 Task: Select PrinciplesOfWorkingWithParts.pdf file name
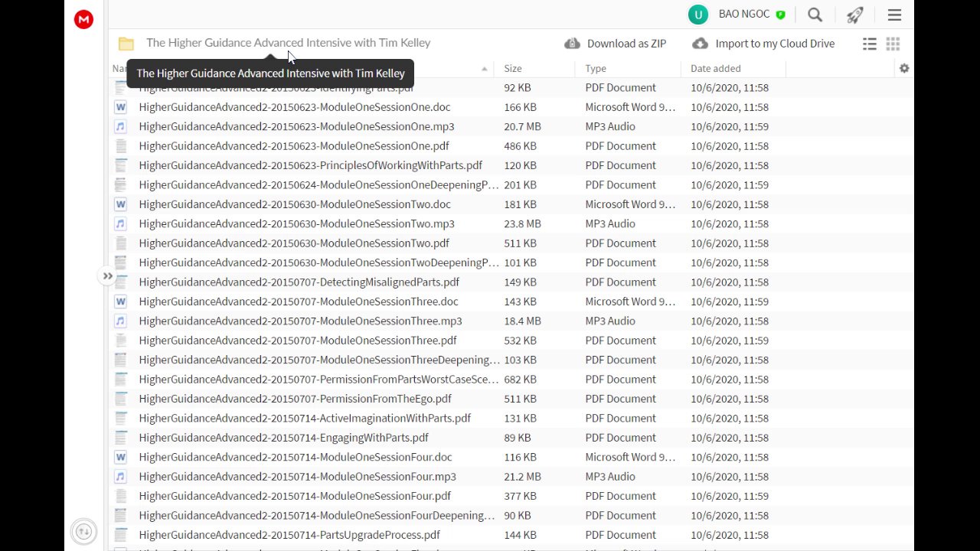point(311,165)
